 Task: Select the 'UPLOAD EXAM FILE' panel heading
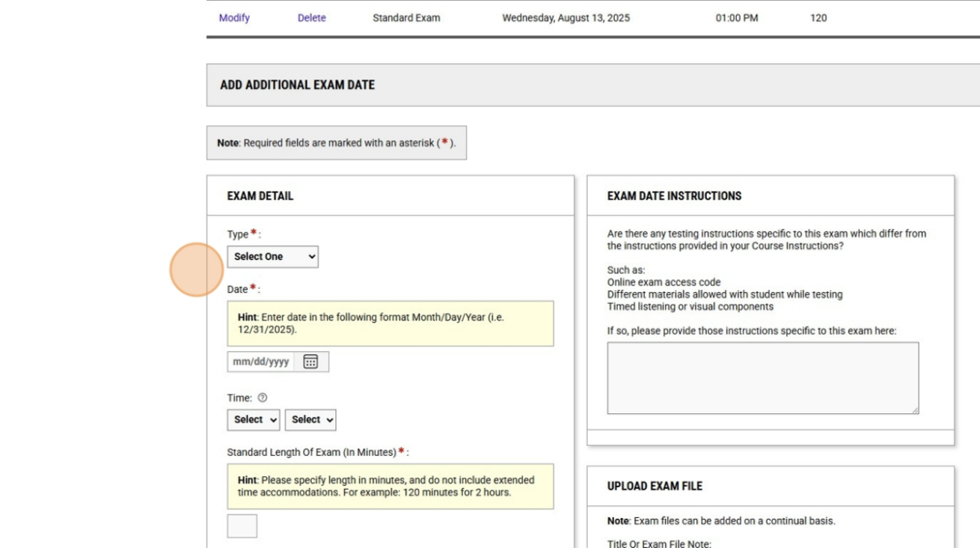655,487
